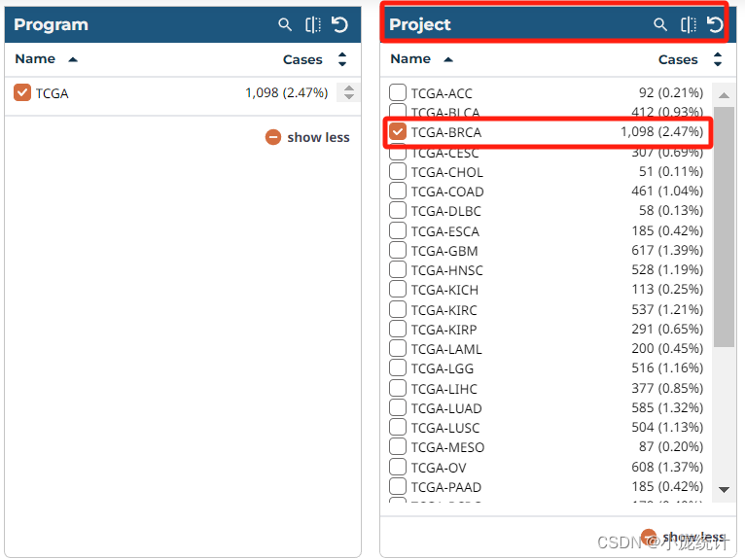Uncheck the TCGA program checkbox
This screenshot has width=745, height=560.
coord(22,92)
